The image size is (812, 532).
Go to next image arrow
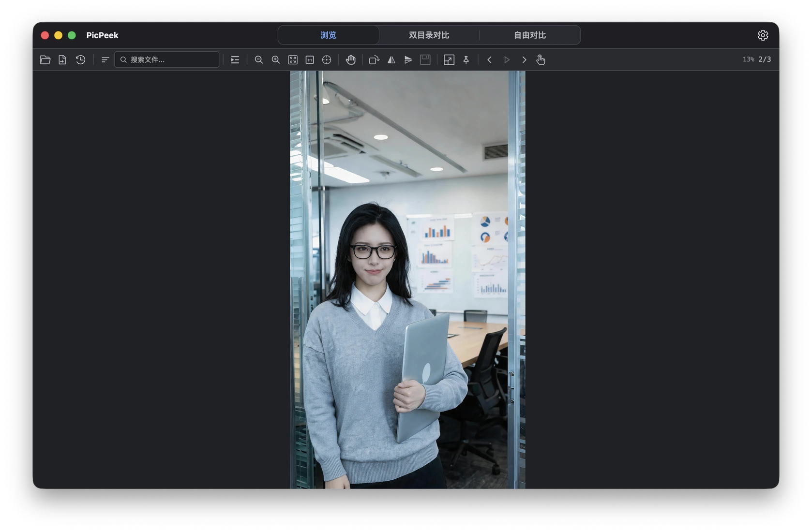pyautogui.click(x=524, y=59)
